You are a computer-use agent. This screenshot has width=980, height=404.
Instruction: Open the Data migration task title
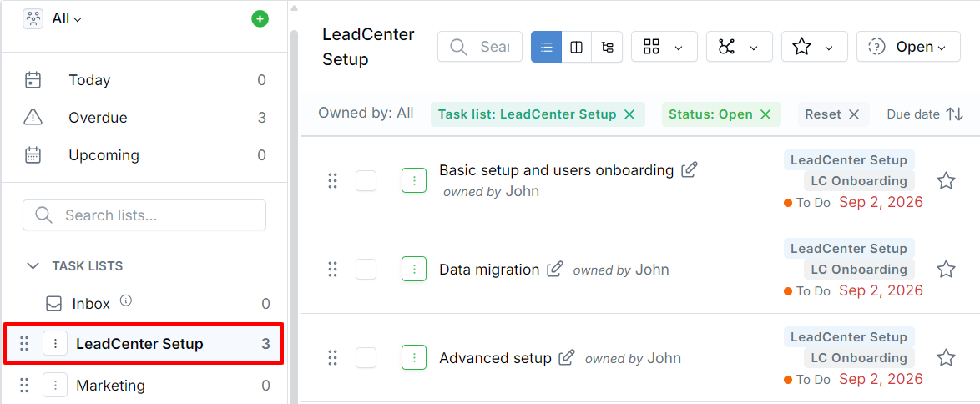(489, 270)
